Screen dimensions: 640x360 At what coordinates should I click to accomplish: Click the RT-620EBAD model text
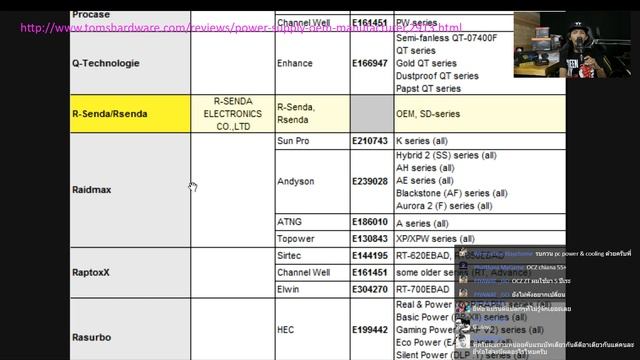coord(422,256)
